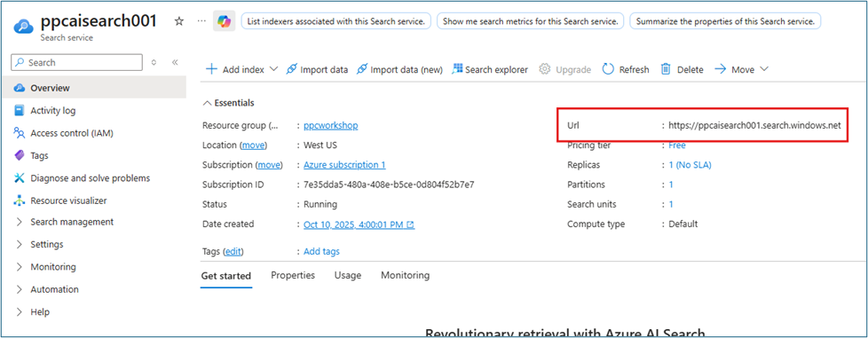
Task: Click the Free pricing tier link
Action: point(677,145)
